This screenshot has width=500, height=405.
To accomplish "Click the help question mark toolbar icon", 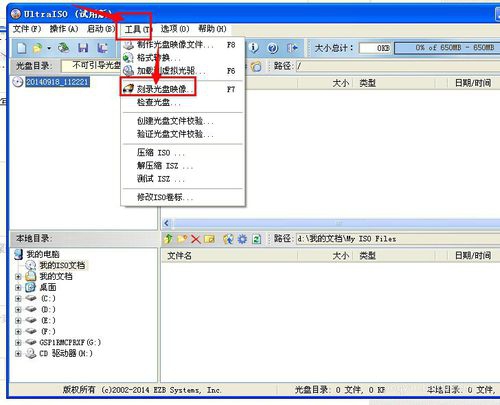I will coord(273,48).
